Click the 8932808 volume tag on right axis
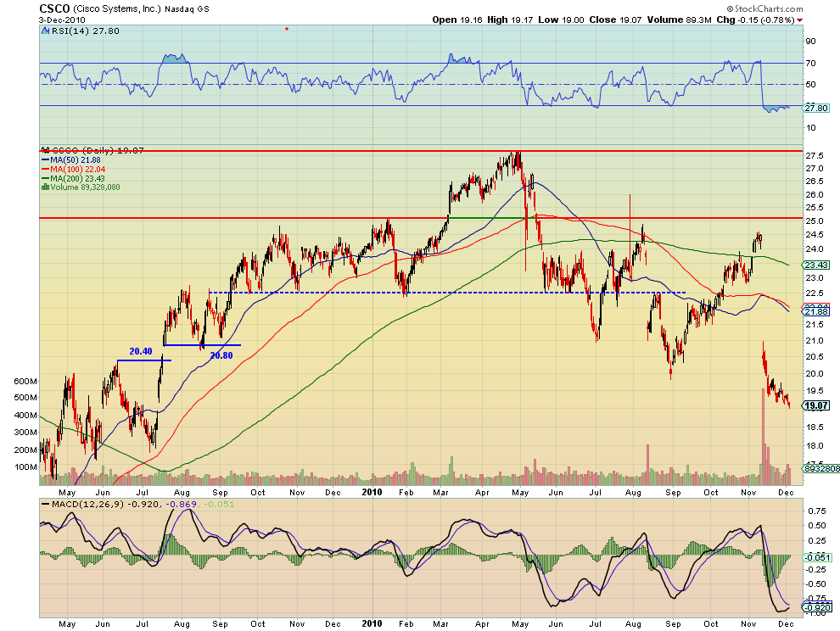Viewport: 840px width, 631px height. pyautogui.click(x=822, y=468)
